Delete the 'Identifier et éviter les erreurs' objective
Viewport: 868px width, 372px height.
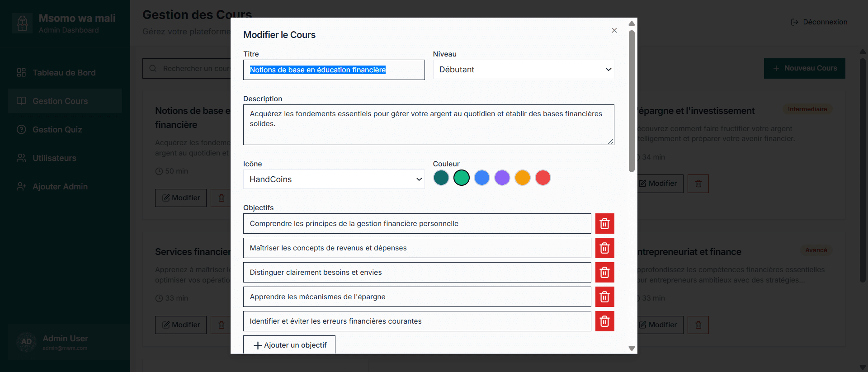pos(604,321)
